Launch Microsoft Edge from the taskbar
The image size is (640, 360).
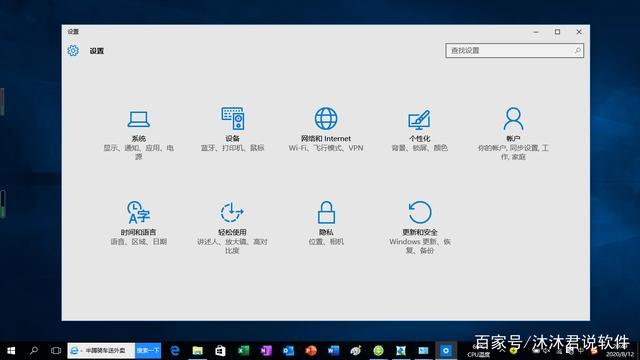175,351
